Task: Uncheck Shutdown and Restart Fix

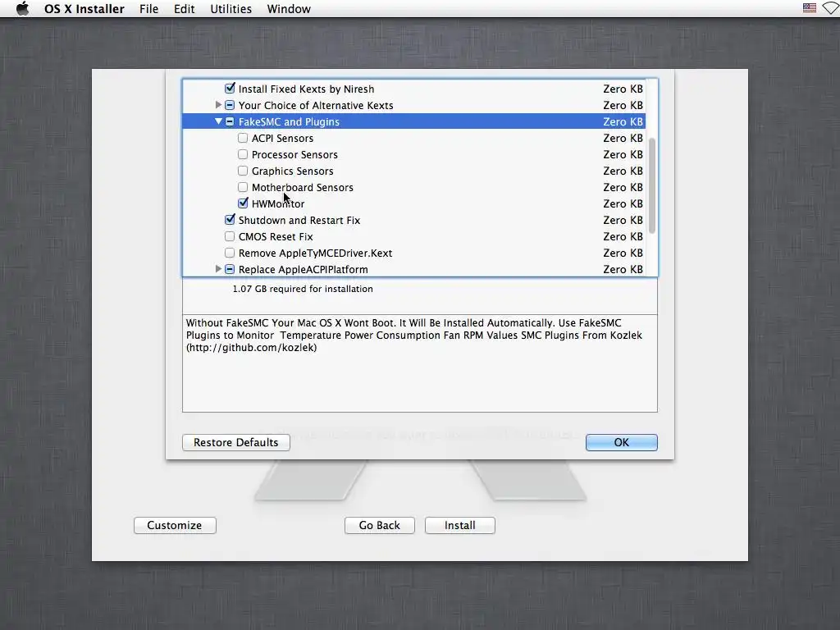Action: coord(230,219)
